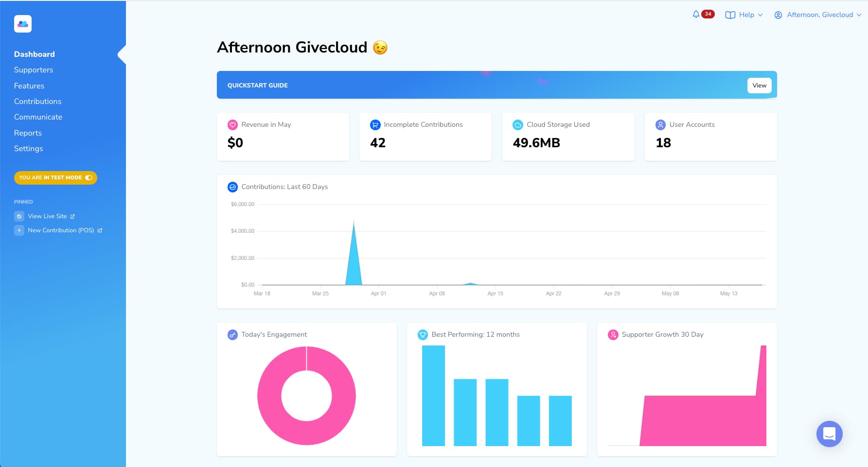868x467 pixels.
Task: Click the New Contribution (POS) plus icon
Action: (x=19, y=230)
